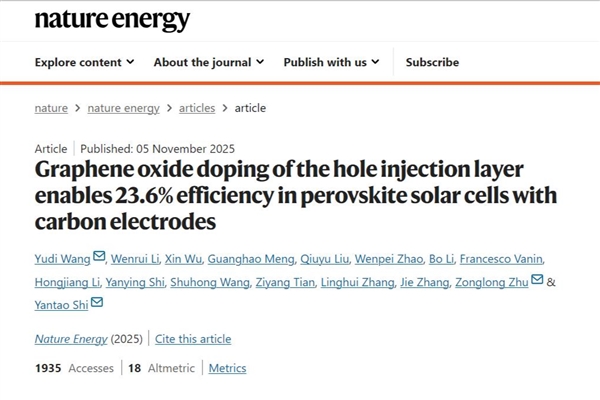
Task: Go to nature breadcrumb link
Action: click(51, 108)
